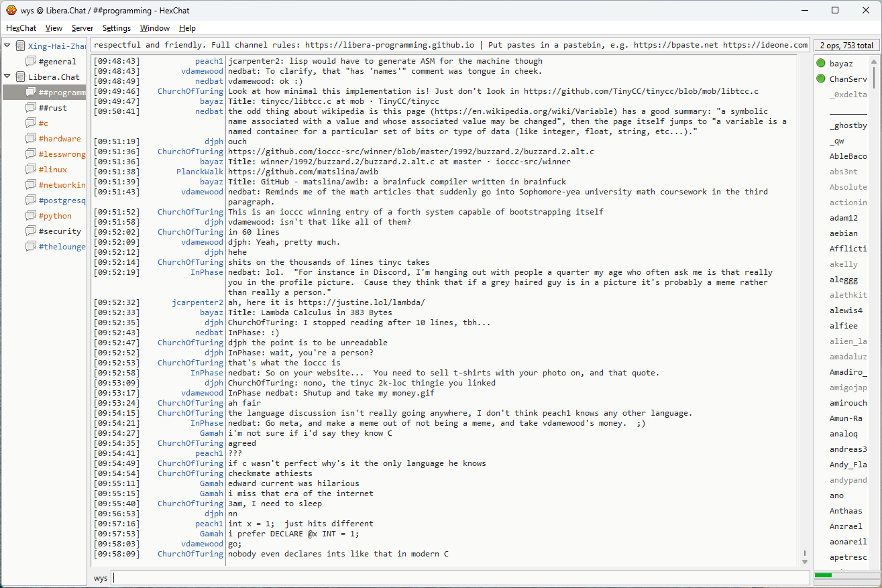Viewport: 882px width, 588px height.
Task: Collapse the Libera.Chat server tree
Action: [x=7, y=77]
